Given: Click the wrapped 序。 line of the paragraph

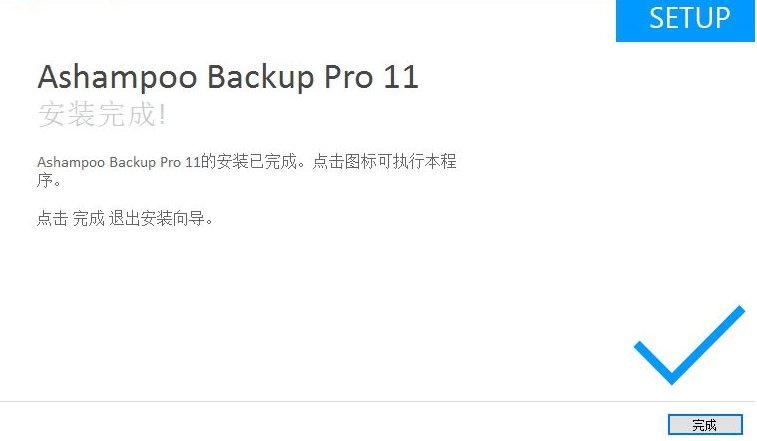Looking at the screenshot, I should click(x=48, y=180).
